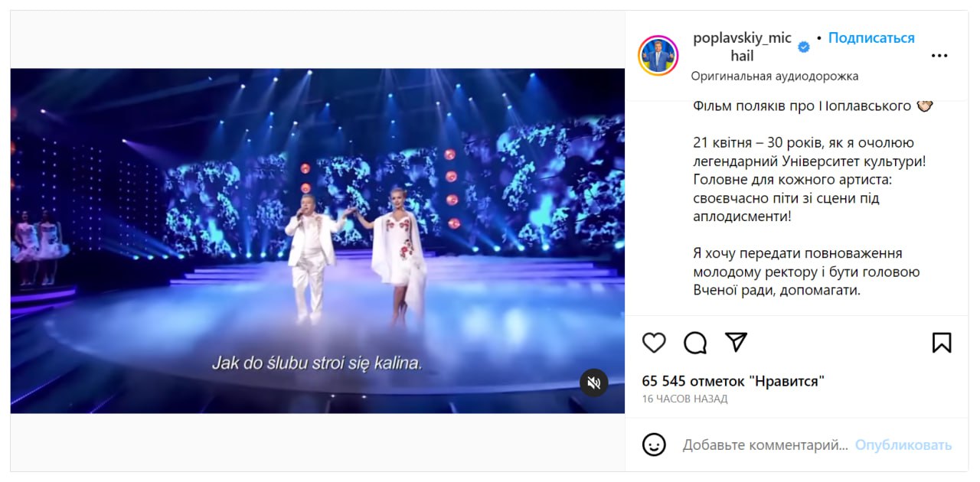Screen dimensions: 980x482
Task: Like the post with the heart icon
Action: coord(654,343)
